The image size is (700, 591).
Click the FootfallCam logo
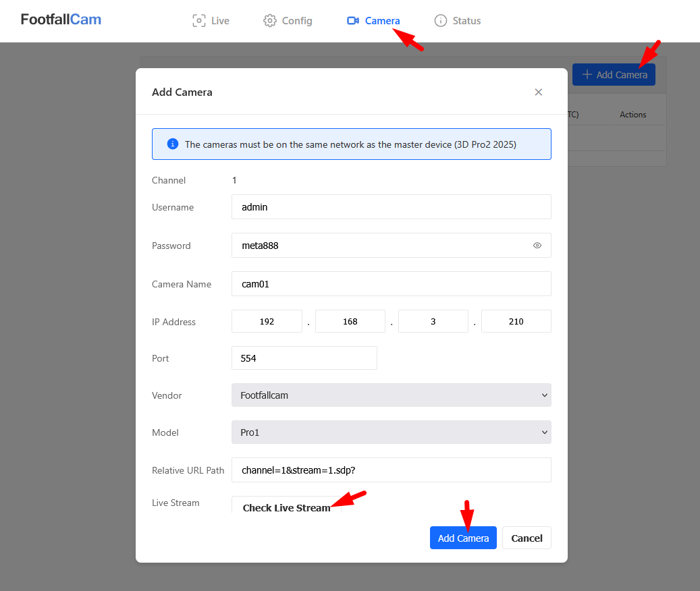[61, 20]
